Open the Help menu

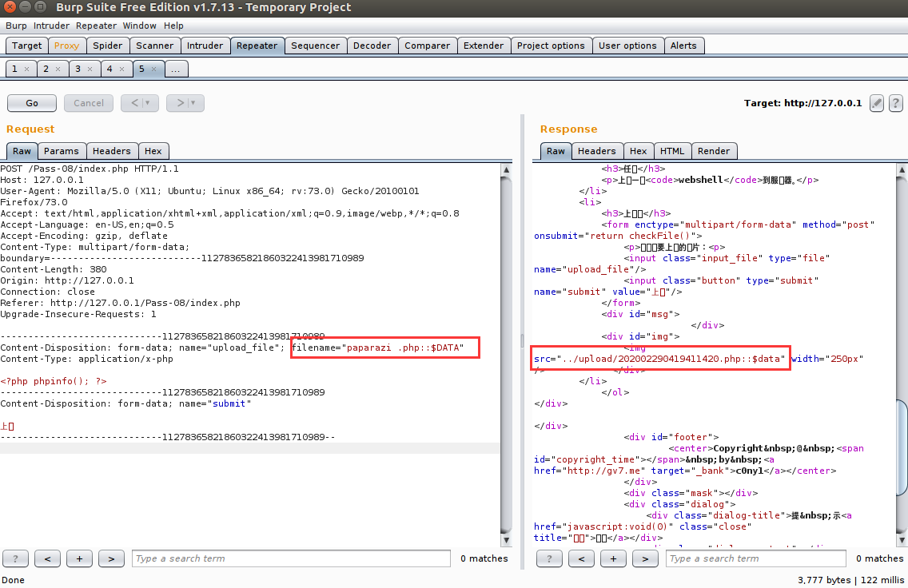[173, 26]
